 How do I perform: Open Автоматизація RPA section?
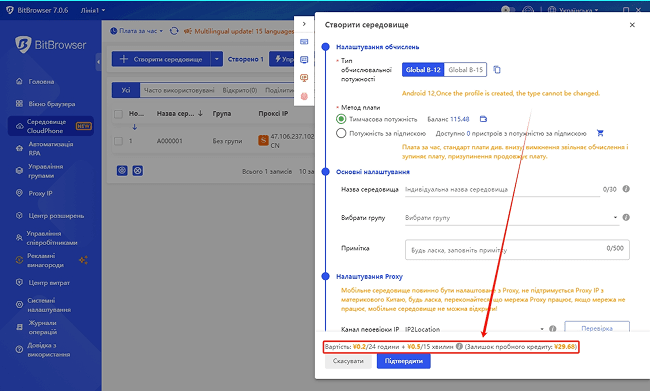point(51,148)
